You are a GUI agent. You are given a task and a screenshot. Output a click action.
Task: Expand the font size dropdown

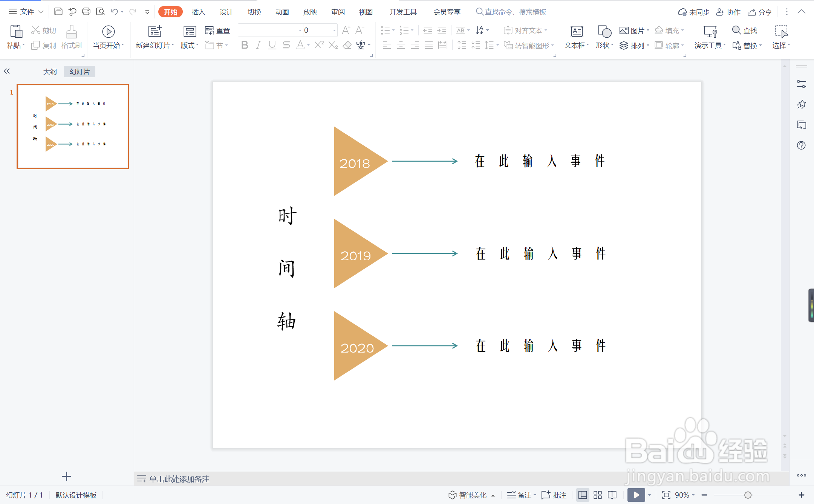pyautogui.click(x=334, y=31)
